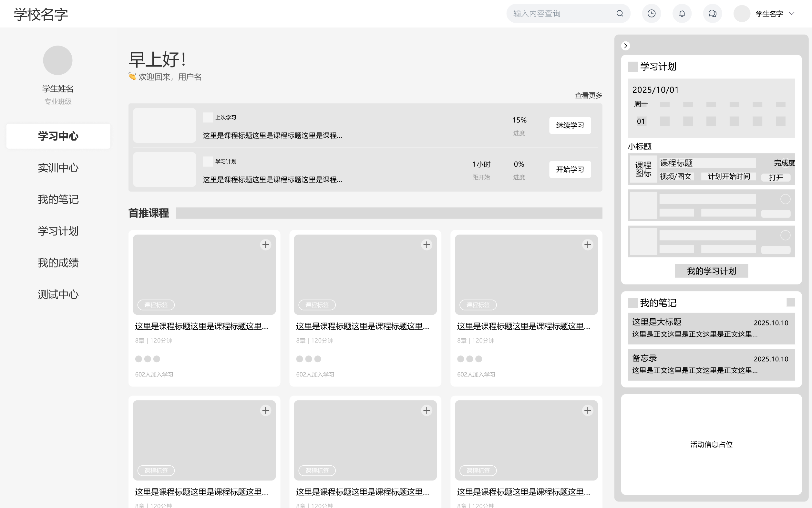
Task: Open the notification bell icon
Action: [x=682, y=14]
